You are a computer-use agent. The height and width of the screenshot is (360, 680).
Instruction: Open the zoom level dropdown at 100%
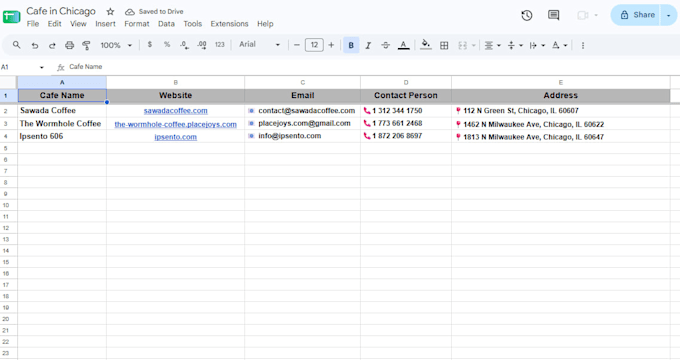pos(116,45)
